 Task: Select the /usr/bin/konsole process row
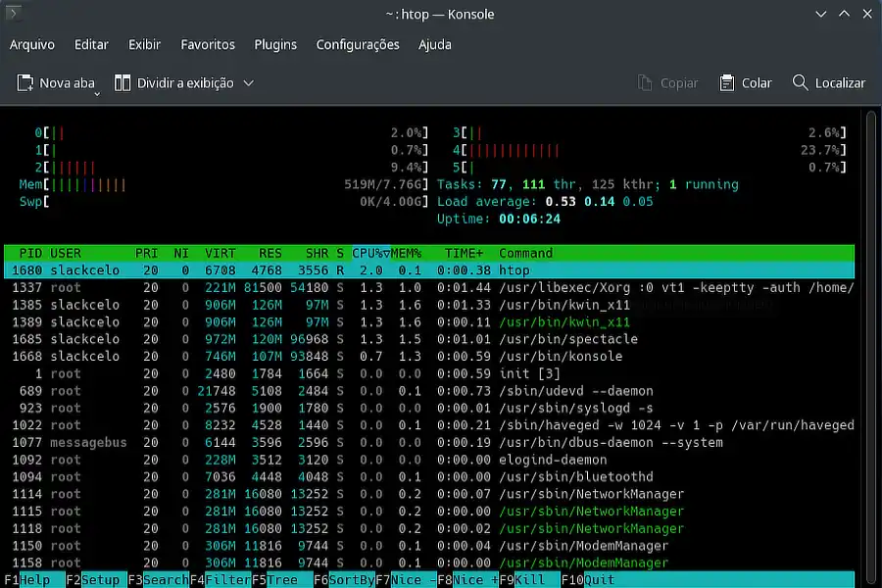429,356
